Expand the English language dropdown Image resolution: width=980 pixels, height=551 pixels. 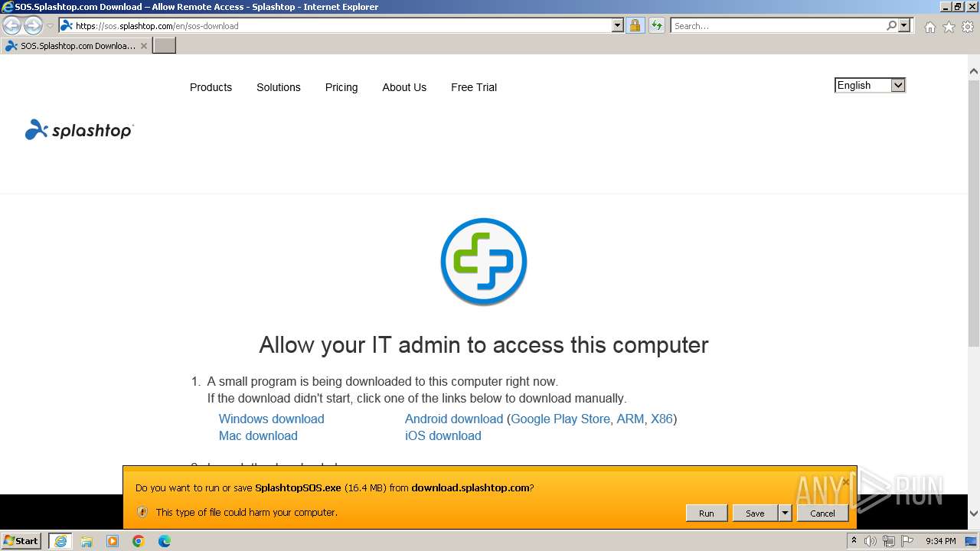coord(870,86)
